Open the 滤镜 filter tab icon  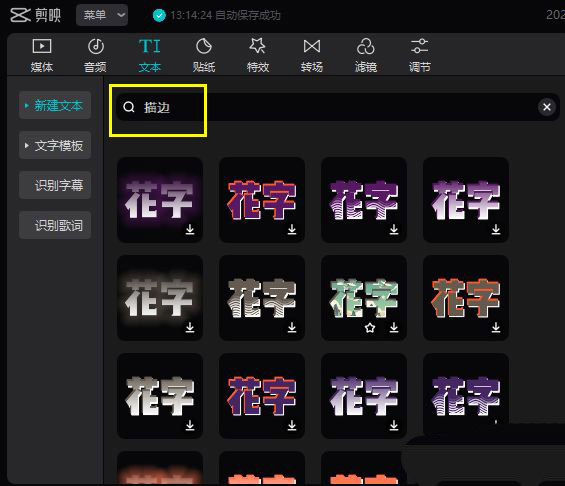point(365,46)
